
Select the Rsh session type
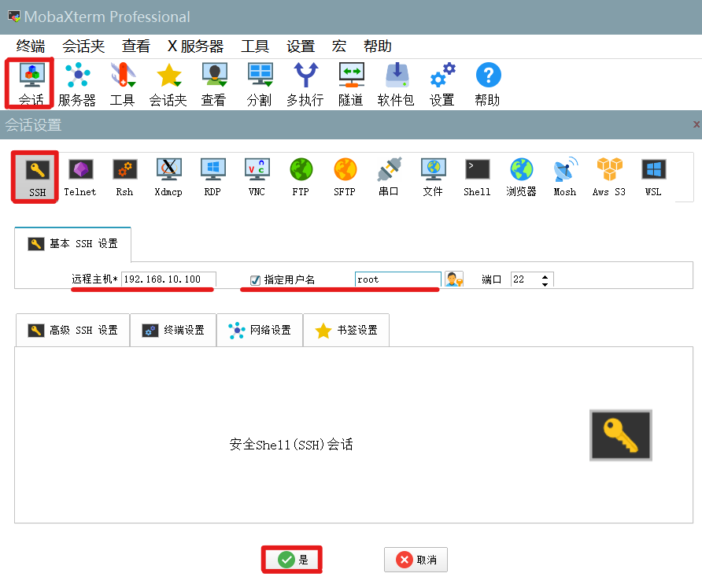tap(124, 177)
